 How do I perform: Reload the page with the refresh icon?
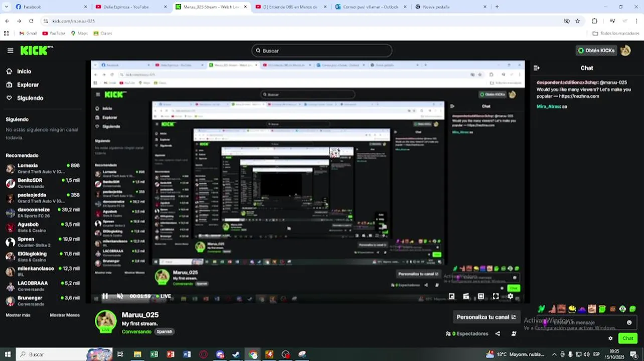(31, 21)
